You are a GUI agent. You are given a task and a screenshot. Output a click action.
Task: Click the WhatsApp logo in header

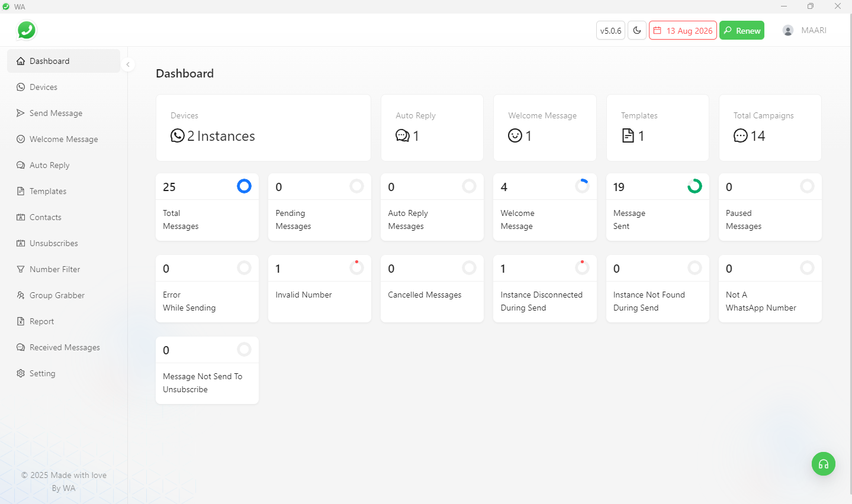click(x=27, y=30)
